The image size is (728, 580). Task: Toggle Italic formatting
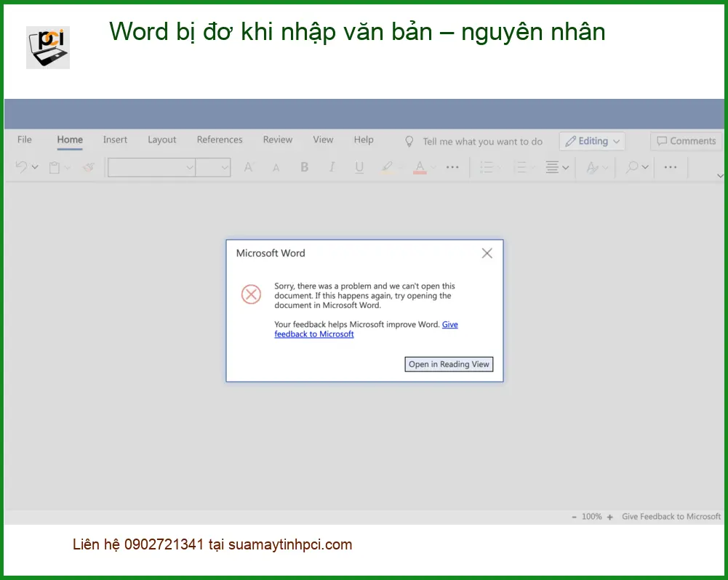332,167
